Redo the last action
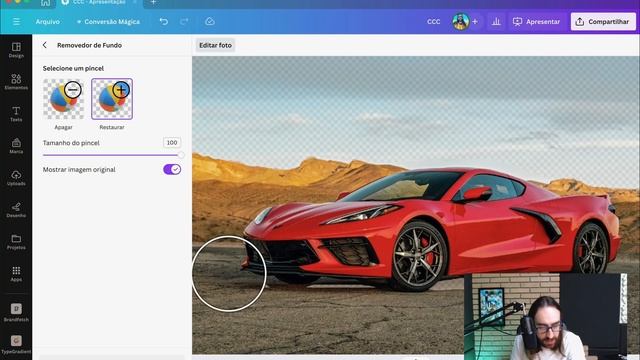This screenshot has height=360, width=640. tap(184, 22)
